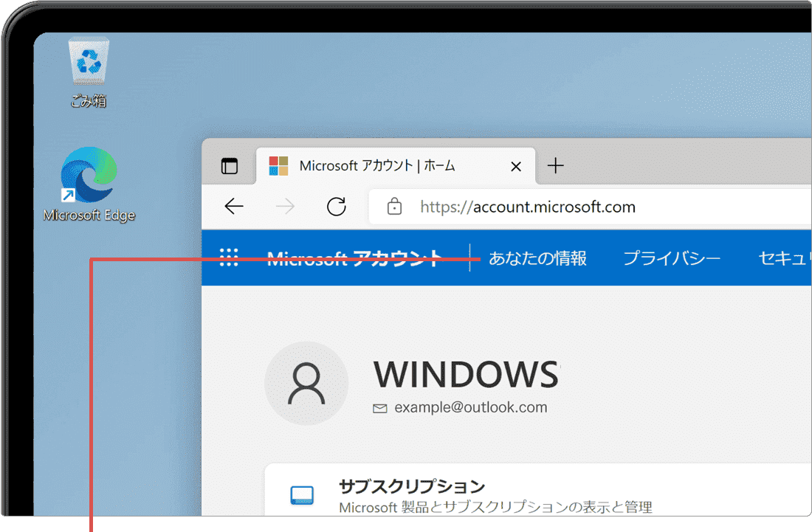
Task: Open the vertical tabs panel icon
Action: [x=229, y=165]
